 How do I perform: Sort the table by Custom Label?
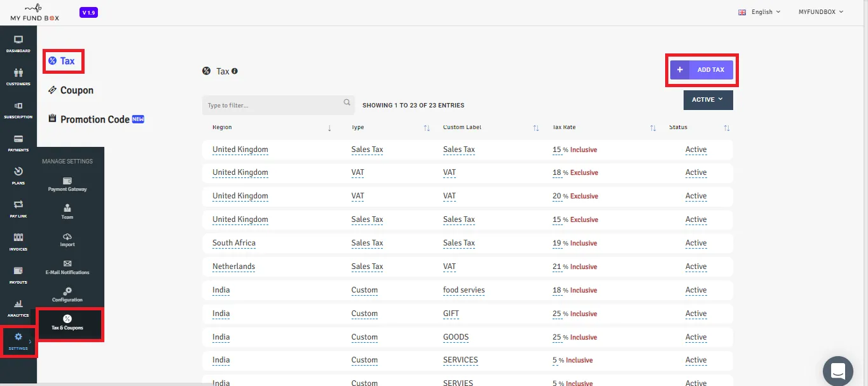coord(536,128)
